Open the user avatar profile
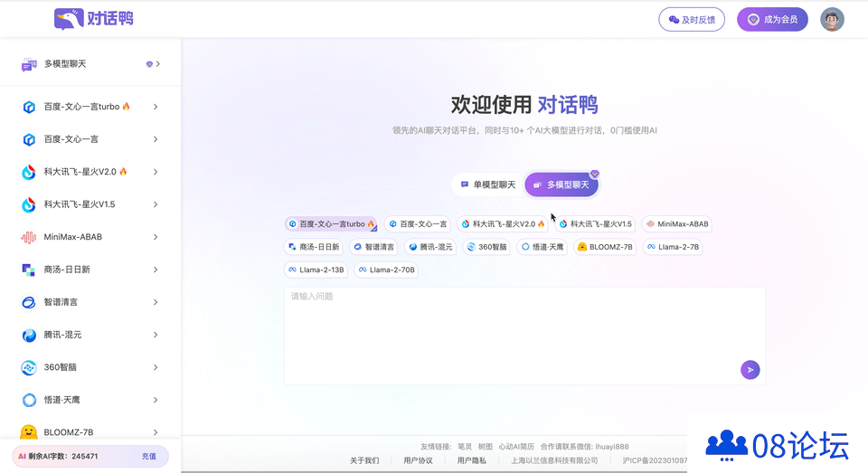Screen dimensions: 868x473 tap(832, 19)
